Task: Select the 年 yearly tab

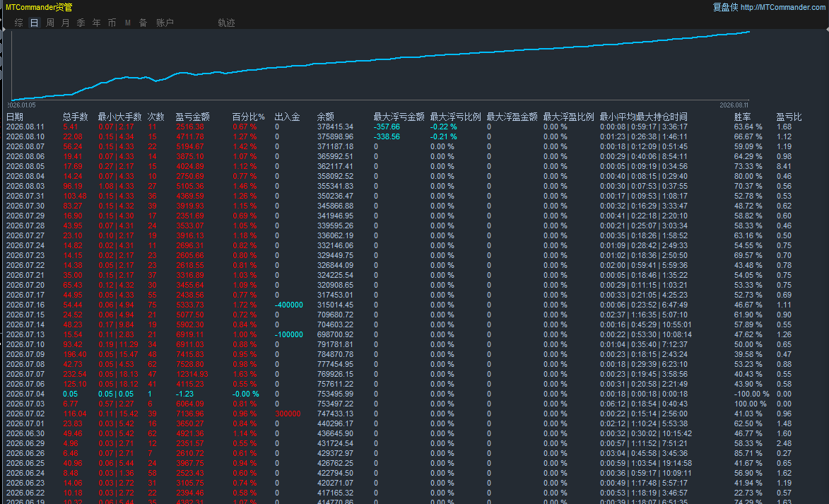Action: 96,23
